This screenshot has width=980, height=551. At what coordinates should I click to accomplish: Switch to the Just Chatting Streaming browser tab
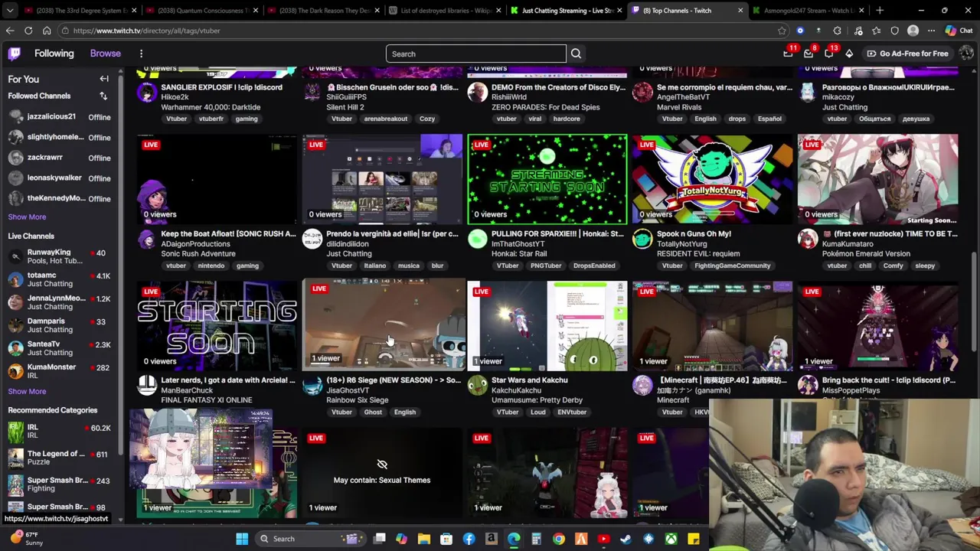pos(567,11)
